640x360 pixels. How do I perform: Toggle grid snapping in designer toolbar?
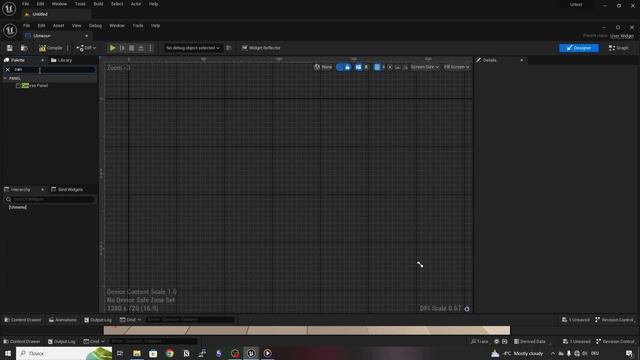click(x=377, y=67)
